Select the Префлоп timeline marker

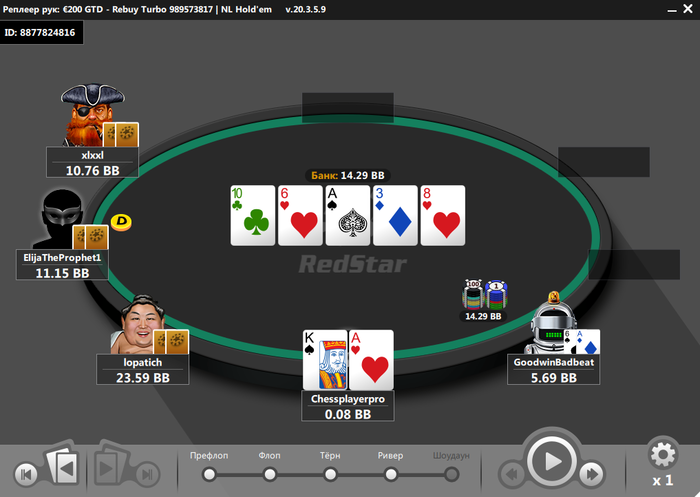[x=209, y=474]
